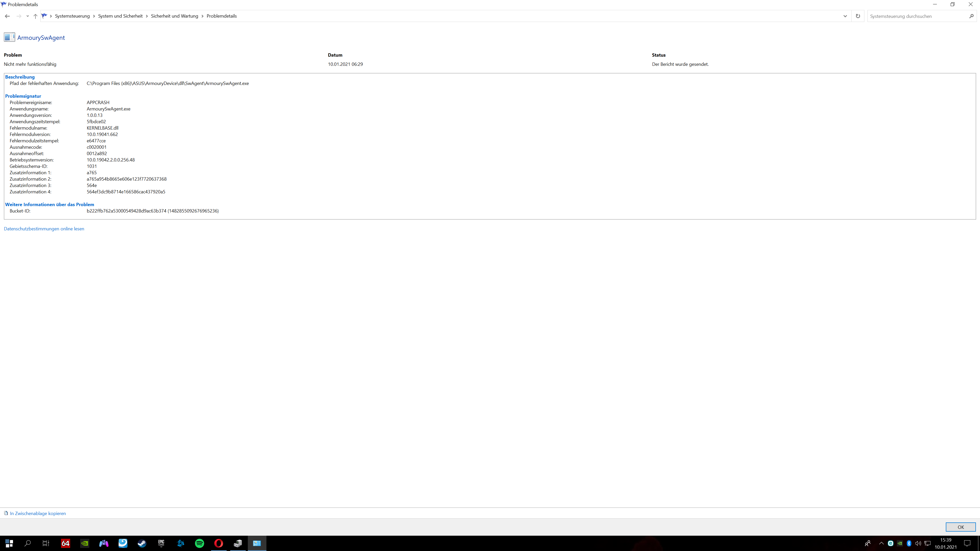Open the recent locations dropdown arrow
This screenshot has width=980, height=551.
pos(27,16)
